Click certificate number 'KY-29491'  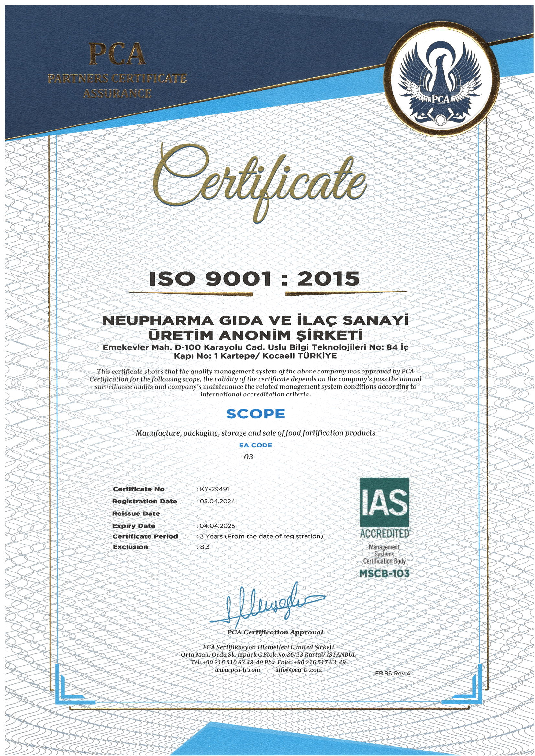215,489
